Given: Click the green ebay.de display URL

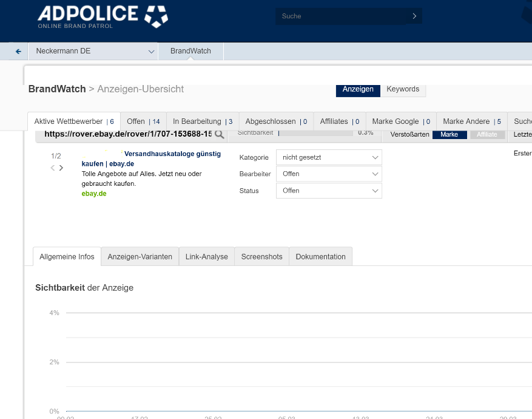Looking at the screenshot, I should point(94,194).
